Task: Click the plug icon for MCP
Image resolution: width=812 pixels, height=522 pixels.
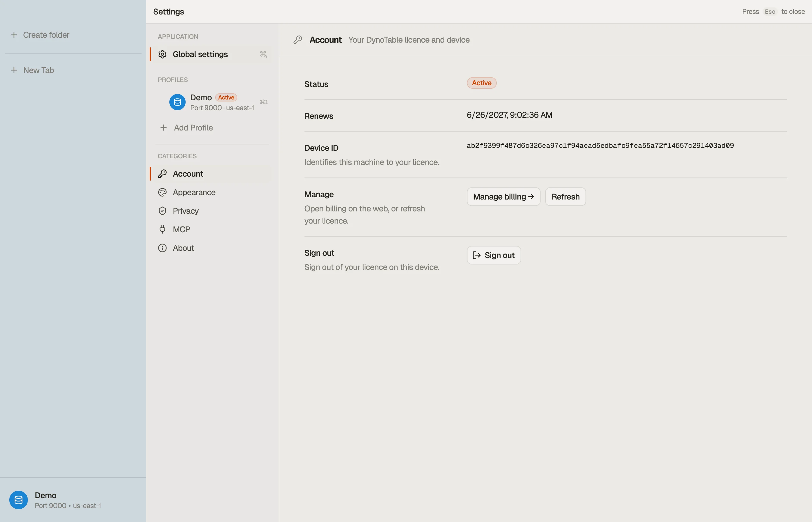Action: click(x=162, y=229)
